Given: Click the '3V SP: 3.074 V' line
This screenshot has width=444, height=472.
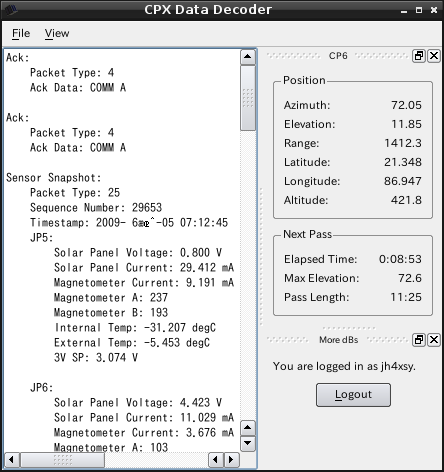Looking at the screenshot, I should point(96,358).
